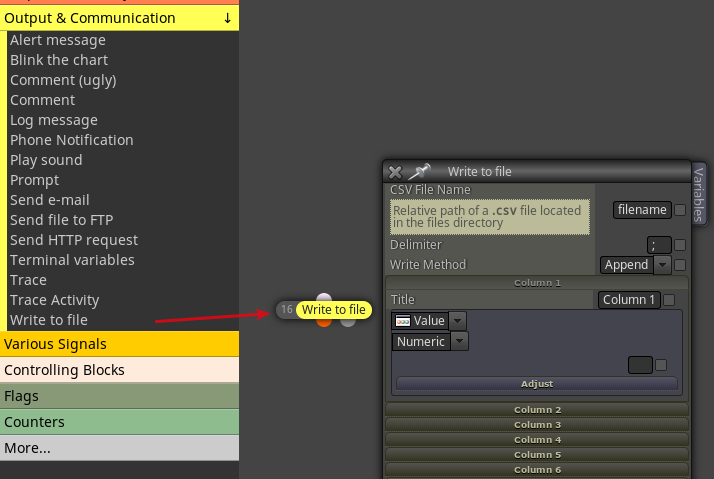Image resolution: width=714 pixels, height=479 pixels.
Task: Toggle the checkbox next to Delimiter field
Action: [x=680, y=245]
